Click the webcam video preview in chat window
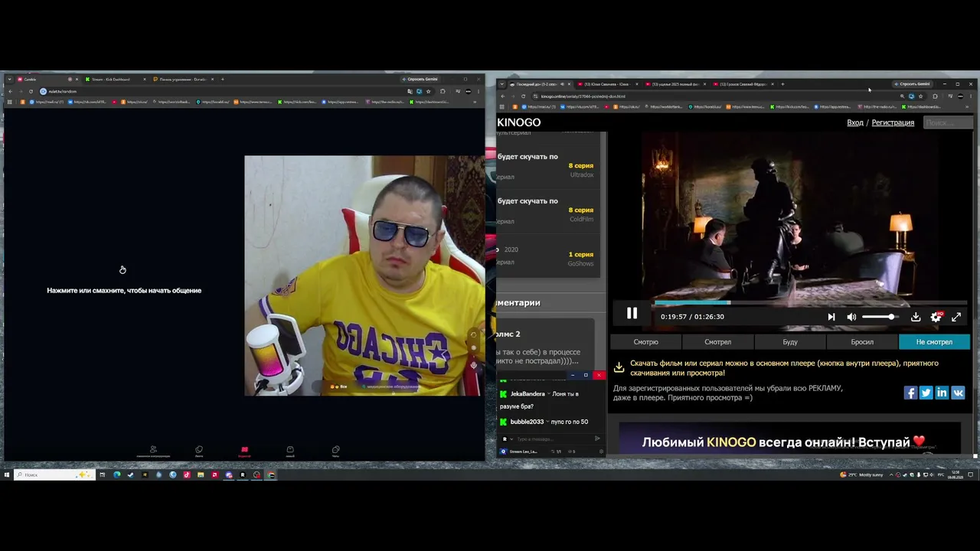980x551 pixels. (364, 275)
